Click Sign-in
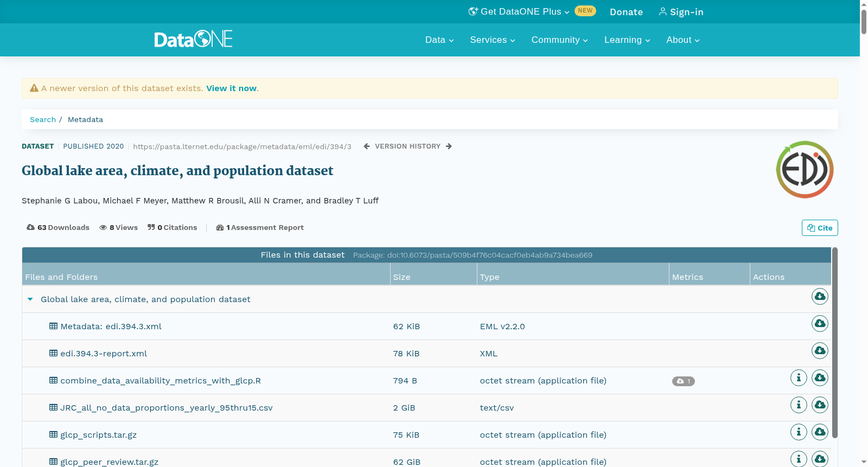Screen dimensions: 868x467 (x=681, y=12)
